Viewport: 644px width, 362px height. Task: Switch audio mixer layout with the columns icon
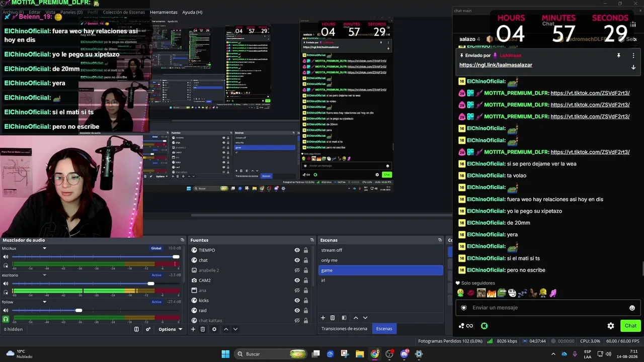click(136, 329)
